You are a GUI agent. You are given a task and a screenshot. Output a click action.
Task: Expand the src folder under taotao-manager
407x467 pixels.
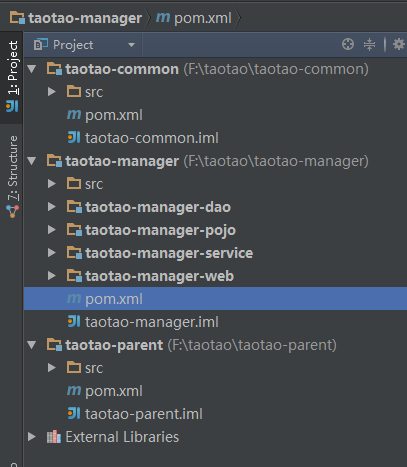point(52,184)
